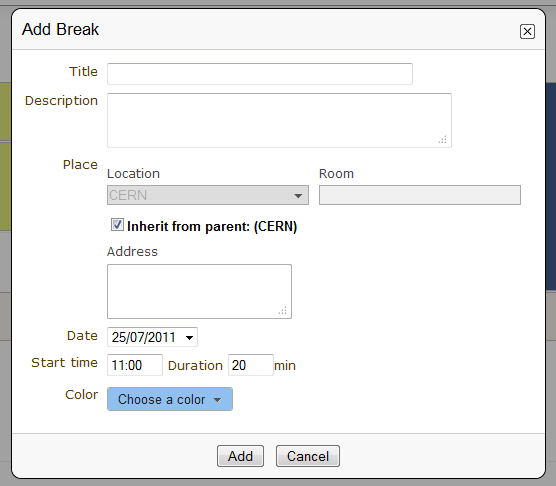Click the arrow on the CERN Location dropdown
The width and height of the screenshot is (556, 486).
point(298,195)
